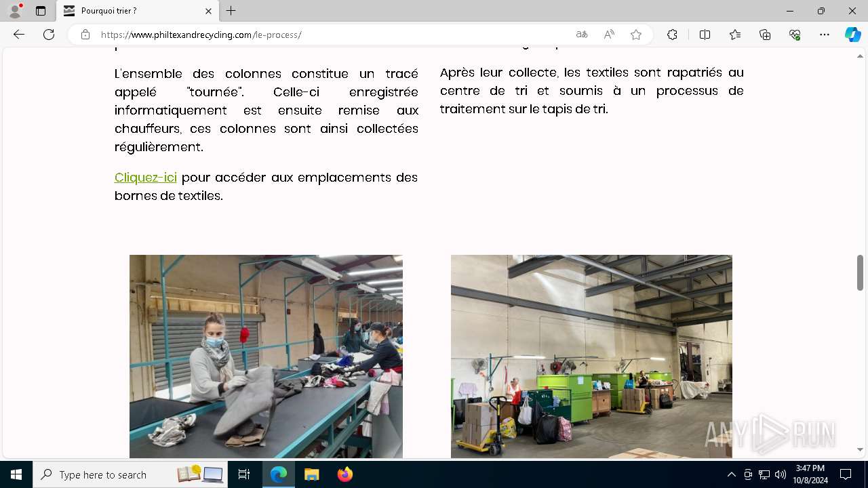Click the paragraph starting "Après leur collecte"
Viewport: 868px width, 488px height.
(592, 90)
